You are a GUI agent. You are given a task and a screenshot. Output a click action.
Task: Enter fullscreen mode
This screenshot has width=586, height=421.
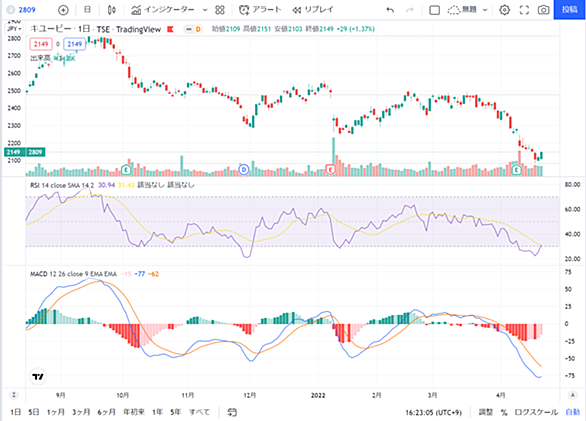pos(524,10)
